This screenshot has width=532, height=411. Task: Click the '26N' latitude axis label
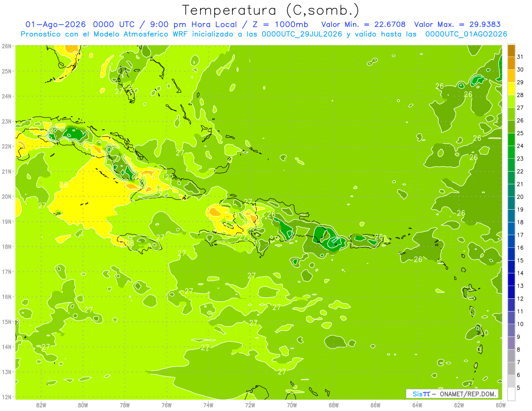point(7,46)
